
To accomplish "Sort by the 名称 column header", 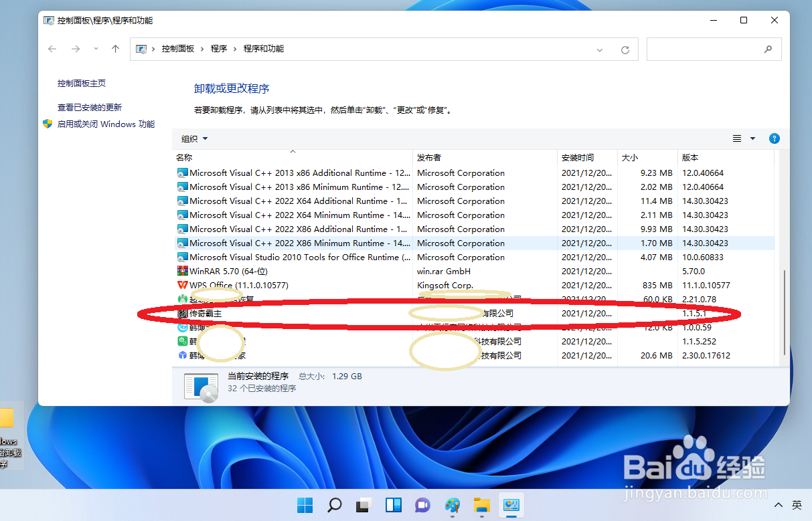I will pos(293,158).
